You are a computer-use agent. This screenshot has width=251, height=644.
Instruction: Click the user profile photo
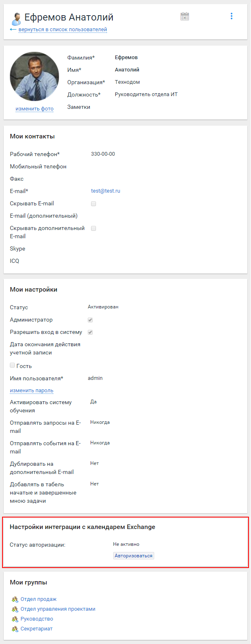(x=34, y=76)
